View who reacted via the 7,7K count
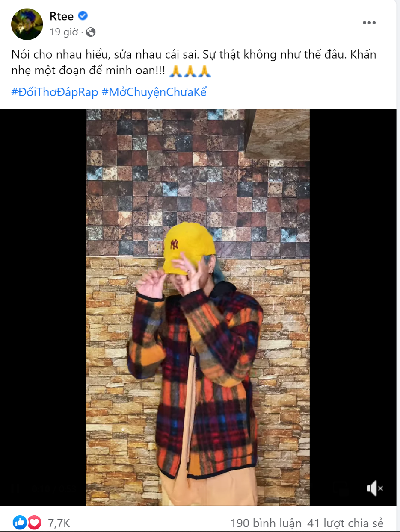Viewport: 400px width, 532px height. point(59,523)
